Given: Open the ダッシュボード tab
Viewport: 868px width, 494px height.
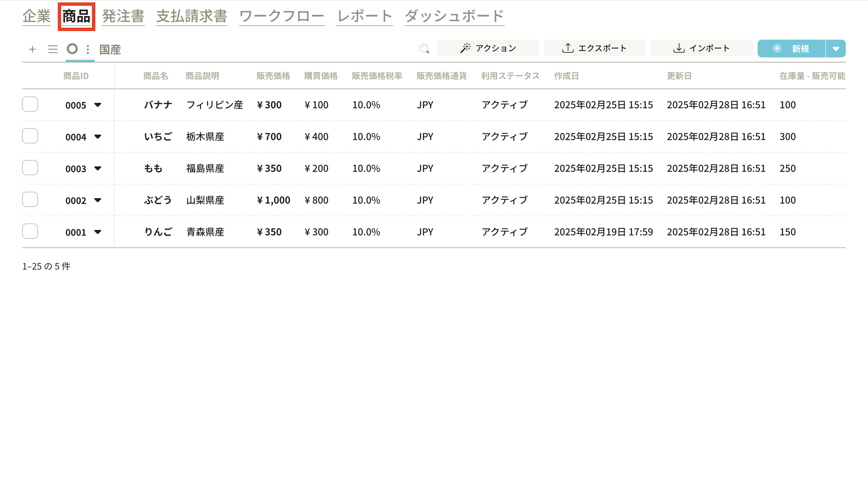Looking at the screenshot, I should point(454,16).
